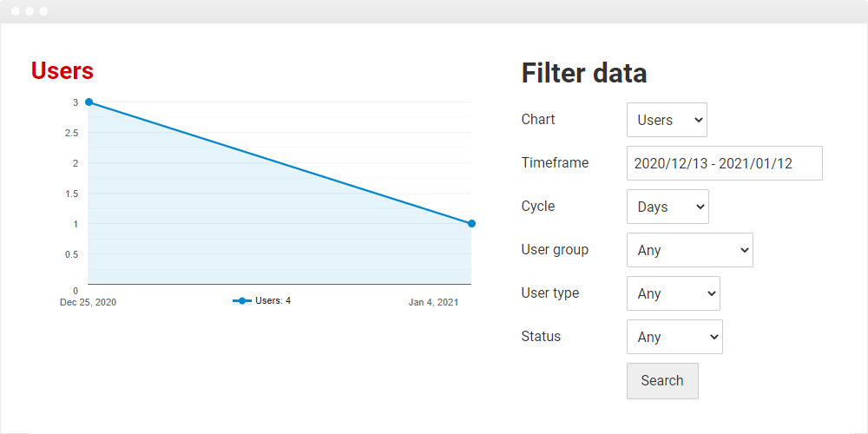Click the Chart field label
The image size is (868, 434).
[538, 119]
